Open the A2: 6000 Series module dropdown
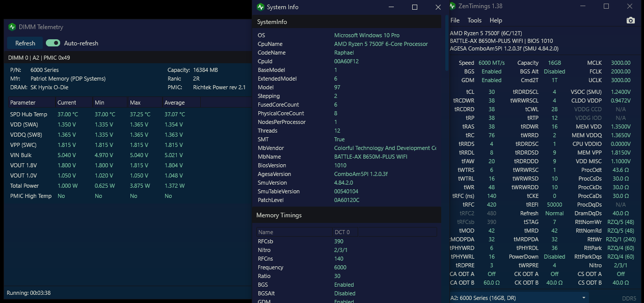 tap(519, 297)
